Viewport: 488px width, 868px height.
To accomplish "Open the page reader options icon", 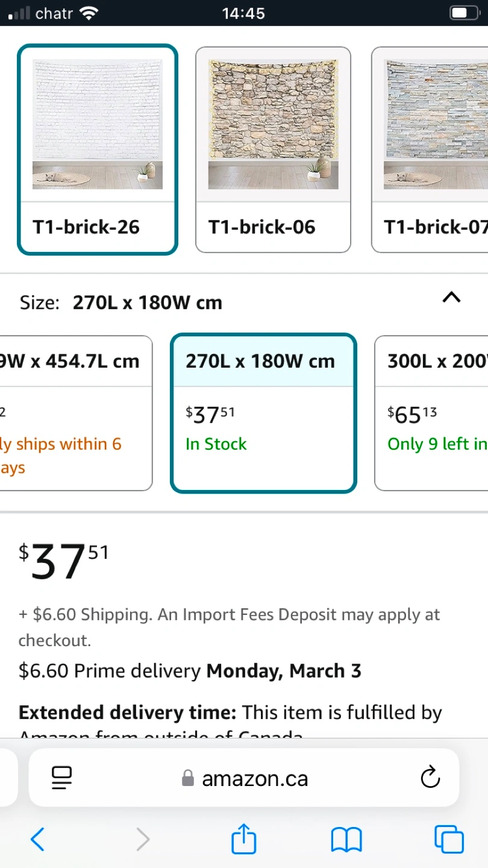I will click(61, 778).
